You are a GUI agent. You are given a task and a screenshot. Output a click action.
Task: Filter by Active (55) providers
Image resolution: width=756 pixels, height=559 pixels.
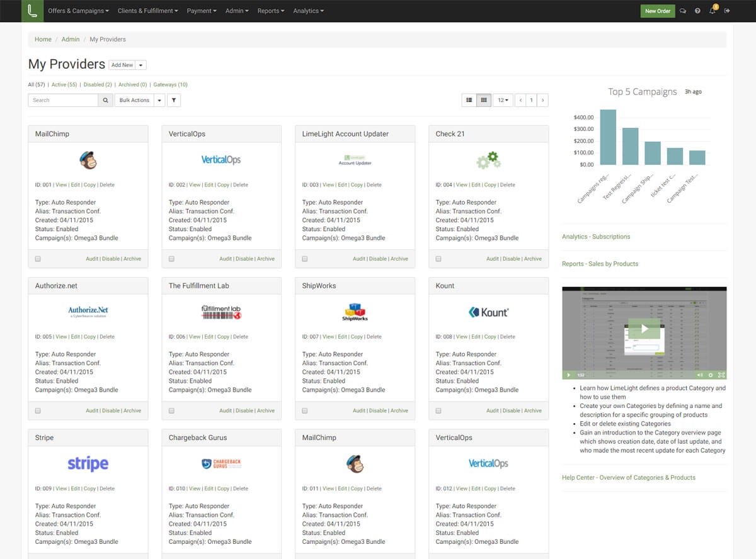tap(64, 84)
